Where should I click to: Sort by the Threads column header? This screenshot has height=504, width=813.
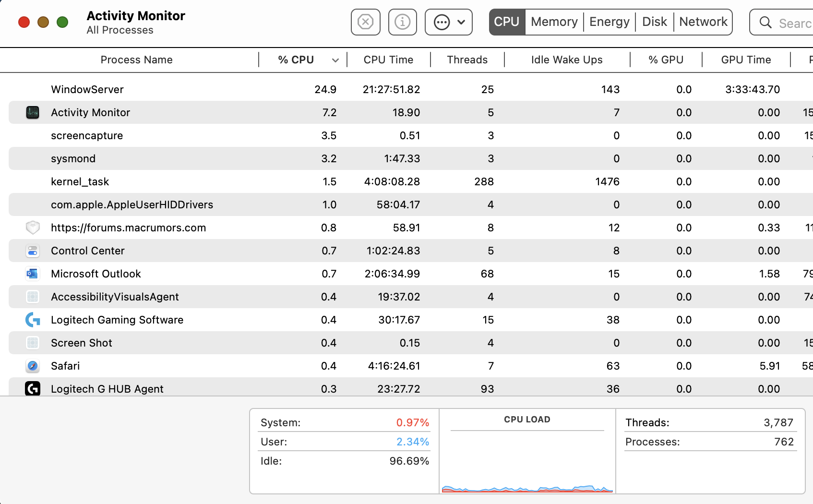pyautogui.click(x=467, y=60)
